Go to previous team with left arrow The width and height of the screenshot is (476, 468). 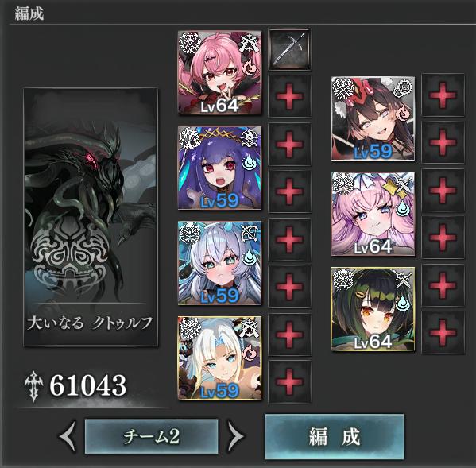[x=68, y=436]
